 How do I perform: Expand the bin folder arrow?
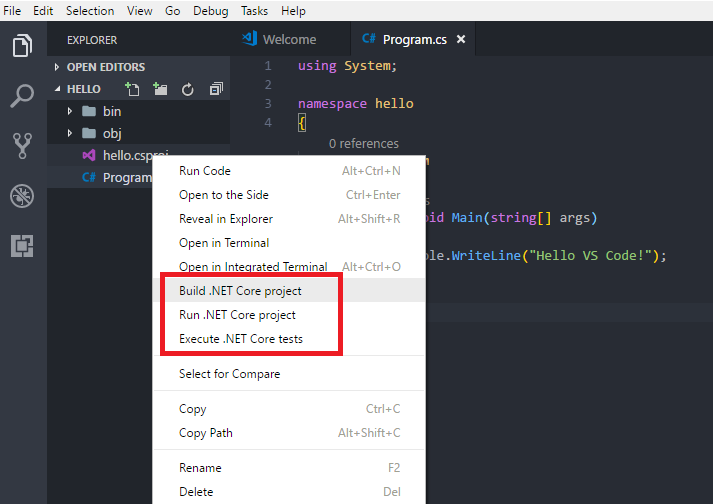pos(70,111)
